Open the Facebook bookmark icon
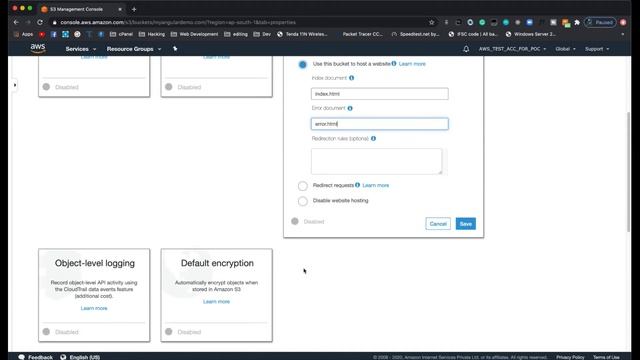This screenshot has width=640, height=360. (53, 34)
